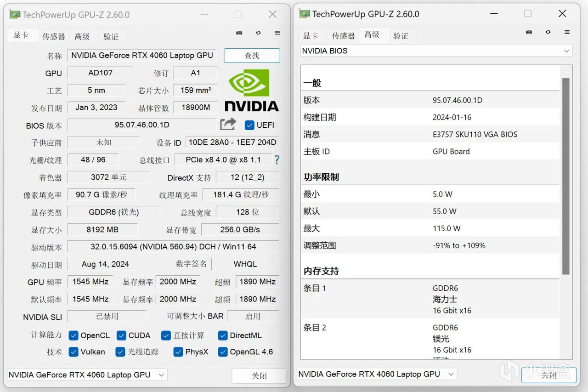This screenshot has height=392, width=588.
Task: Toggle the OpenGL 4.6 checkbox
Action: [223, 352]
